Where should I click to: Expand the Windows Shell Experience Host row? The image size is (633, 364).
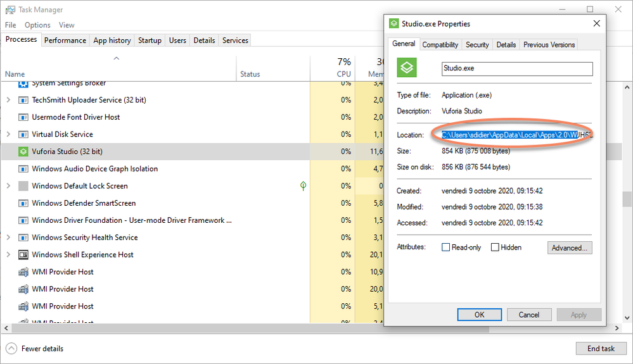(8, 254)
